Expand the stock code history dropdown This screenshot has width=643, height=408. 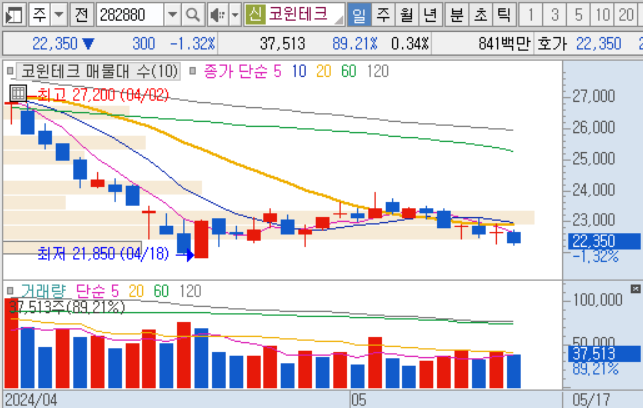[172, 15]
